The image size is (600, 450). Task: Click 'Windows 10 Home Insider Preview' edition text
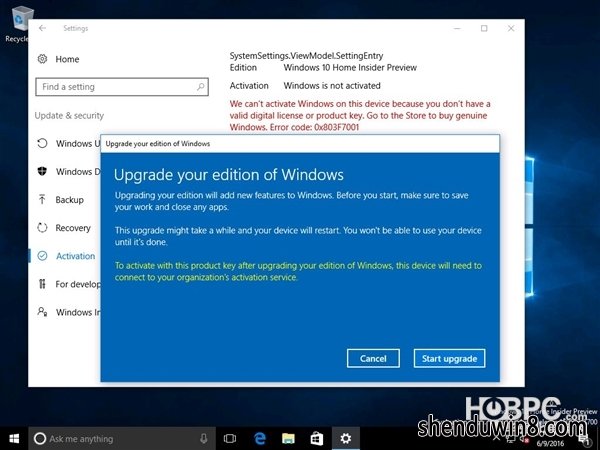pyautogui.click(x=350, y=68)
